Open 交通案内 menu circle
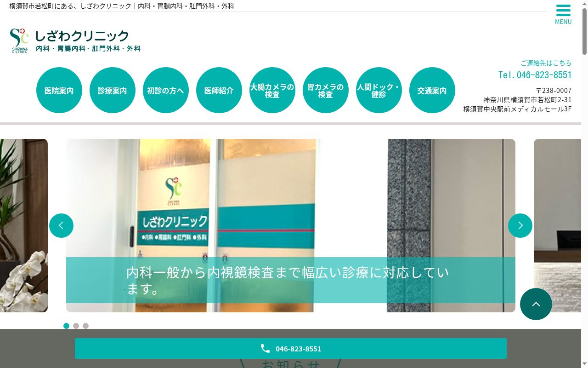Screen dimensions: 588x368 [x=432, y=90]
